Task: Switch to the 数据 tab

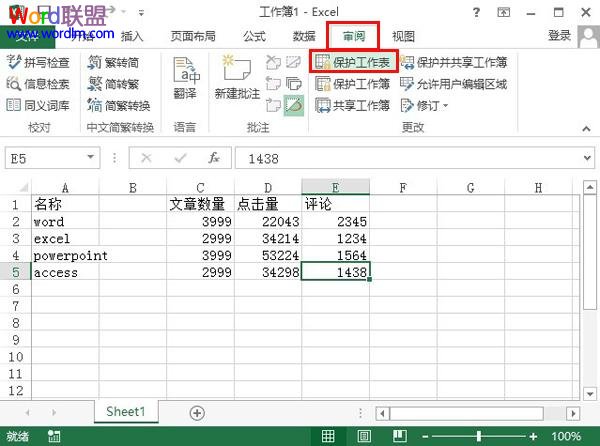Action: pyautogui.click(x=304, y=36)
